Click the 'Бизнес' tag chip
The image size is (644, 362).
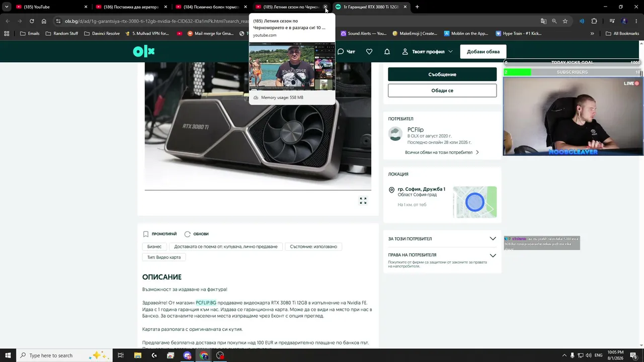click(154, 247)
